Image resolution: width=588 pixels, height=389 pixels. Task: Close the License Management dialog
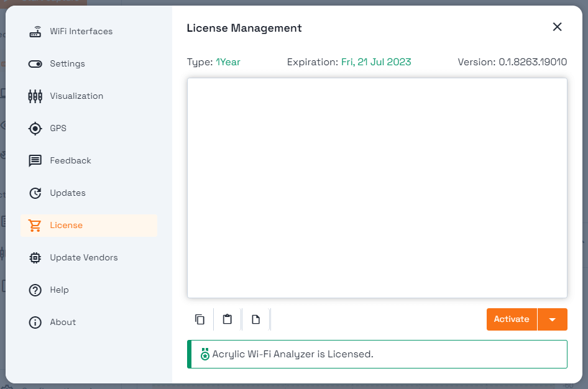(558, 27)
